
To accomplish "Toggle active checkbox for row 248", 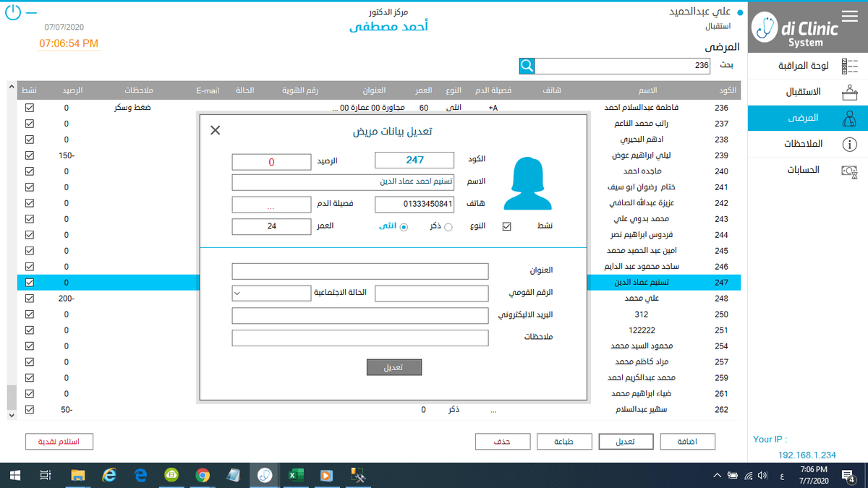I will pos(30,298).
